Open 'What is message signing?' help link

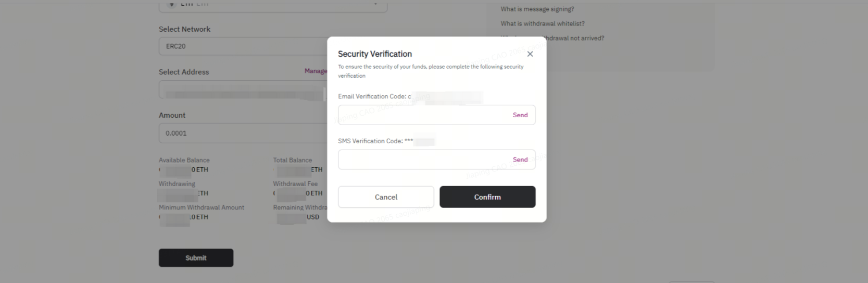(x=537, y=9)
